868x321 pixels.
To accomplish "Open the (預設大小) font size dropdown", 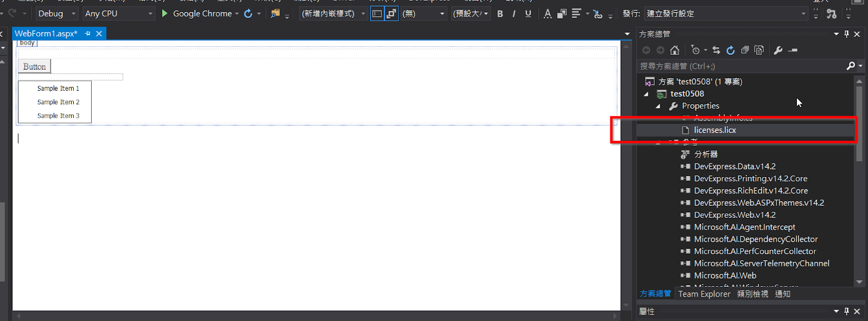I will click(x=470, y=14).
